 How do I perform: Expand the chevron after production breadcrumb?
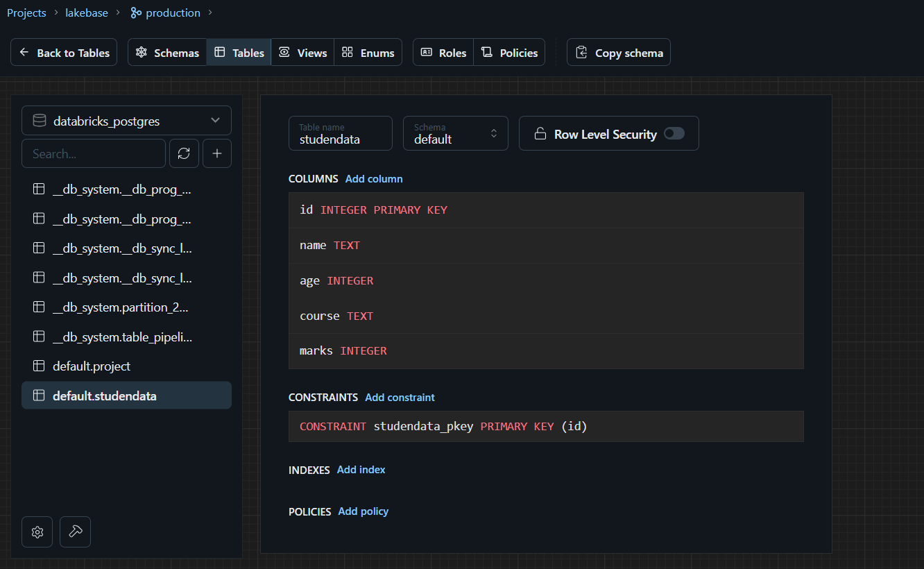pyautogui.click(x=211, y=12)
